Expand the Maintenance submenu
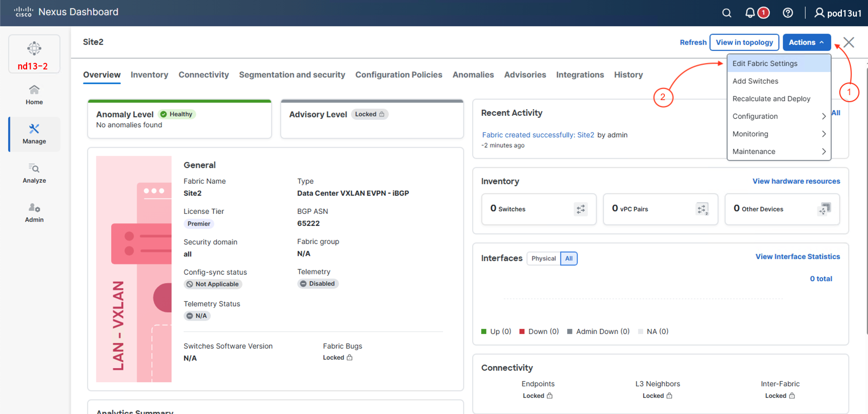Screen dimensions: 868x414 [x=778, y=151]
